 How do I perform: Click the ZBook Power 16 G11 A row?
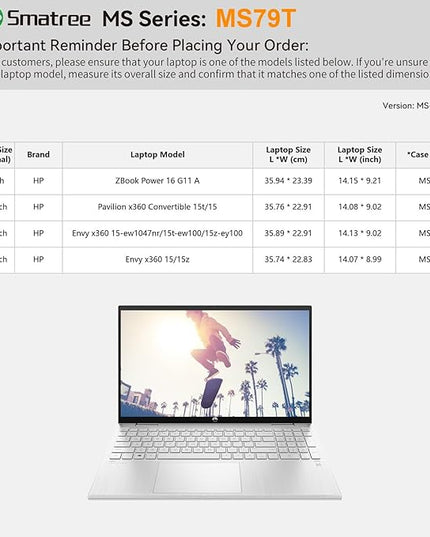tap(215, 181)
